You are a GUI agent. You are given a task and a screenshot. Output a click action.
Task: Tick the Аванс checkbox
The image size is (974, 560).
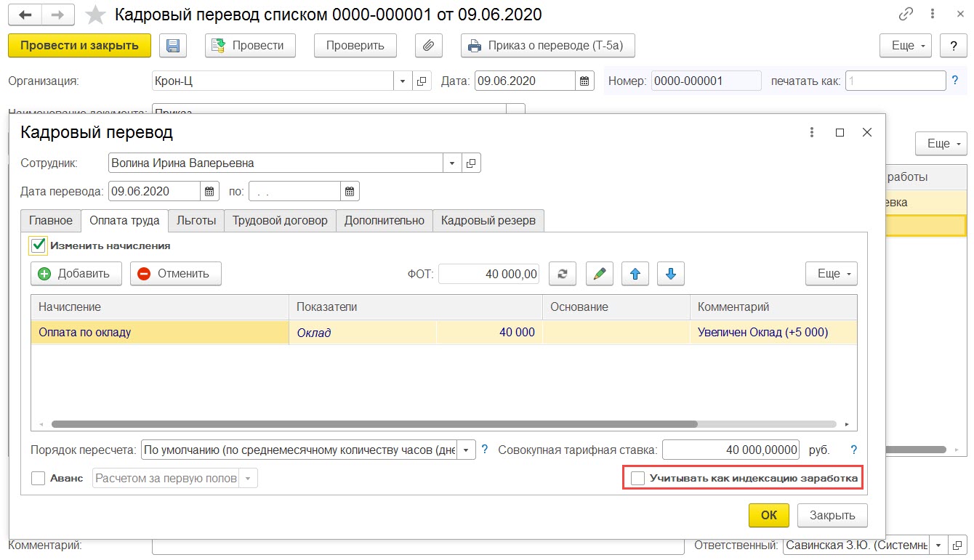39,479
